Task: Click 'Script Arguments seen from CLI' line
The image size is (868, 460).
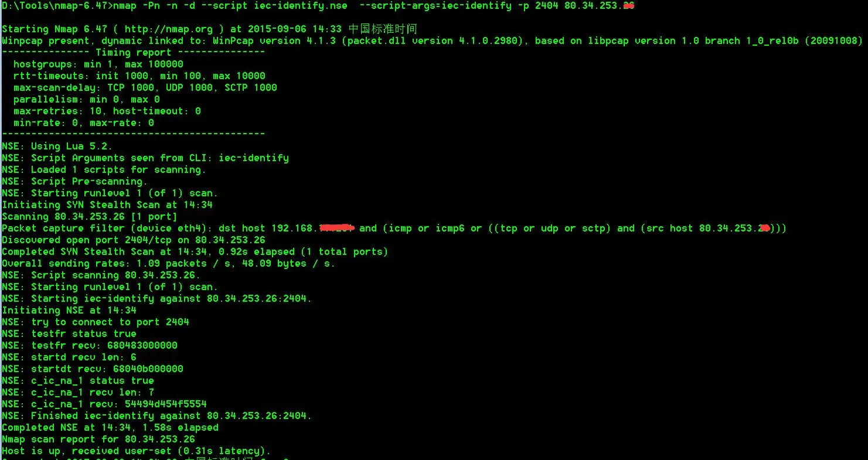Action: coord(145,158)
